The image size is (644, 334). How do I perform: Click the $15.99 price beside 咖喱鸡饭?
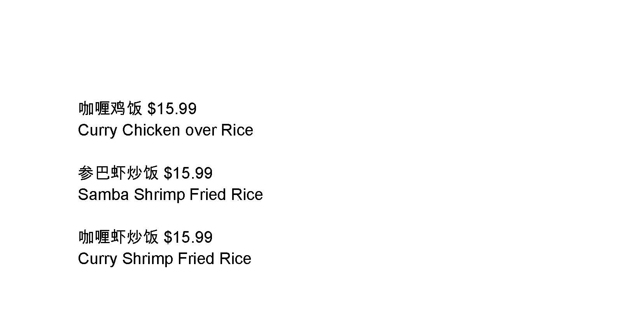coord(172,109)
